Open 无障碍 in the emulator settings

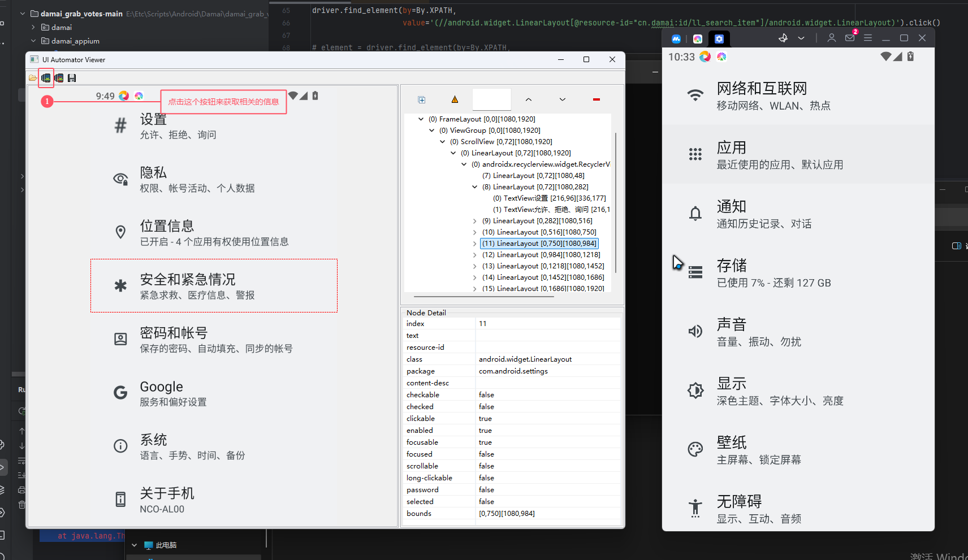click(798, 508)
